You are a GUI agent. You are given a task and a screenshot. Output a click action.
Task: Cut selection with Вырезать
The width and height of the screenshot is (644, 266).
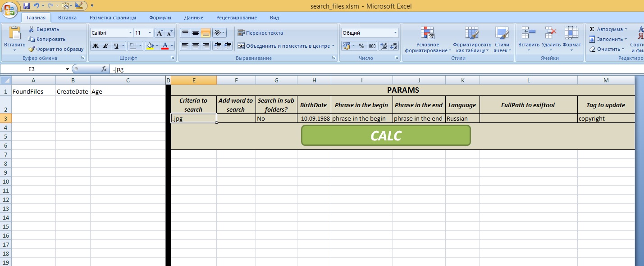[x=44, y=29]
